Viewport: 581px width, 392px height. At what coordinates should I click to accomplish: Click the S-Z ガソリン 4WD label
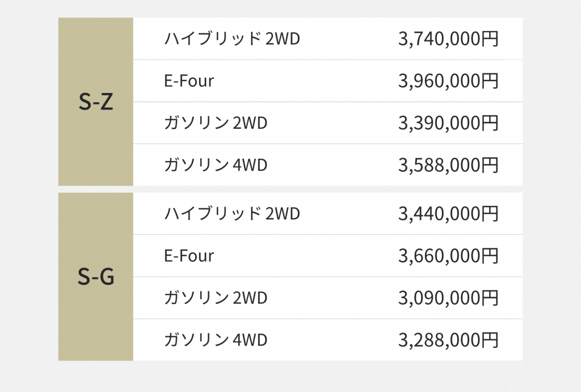[x=215, y=165]
